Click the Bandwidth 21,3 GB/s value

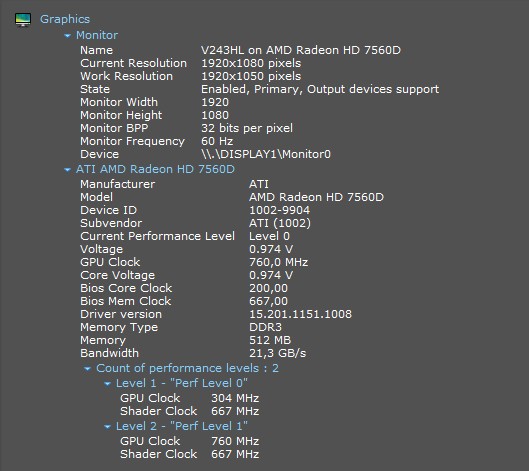pyautogui.click(x=278, y=353)
